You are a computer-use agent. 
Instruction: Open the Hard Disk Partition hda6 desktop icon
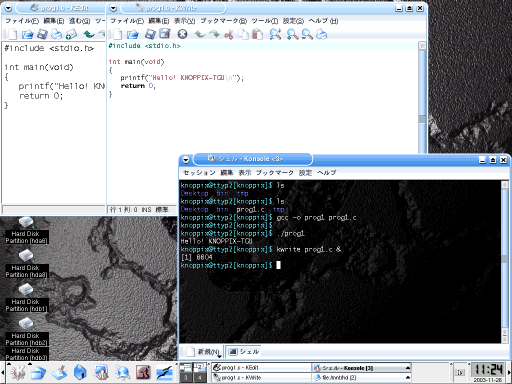pos(26,230)
